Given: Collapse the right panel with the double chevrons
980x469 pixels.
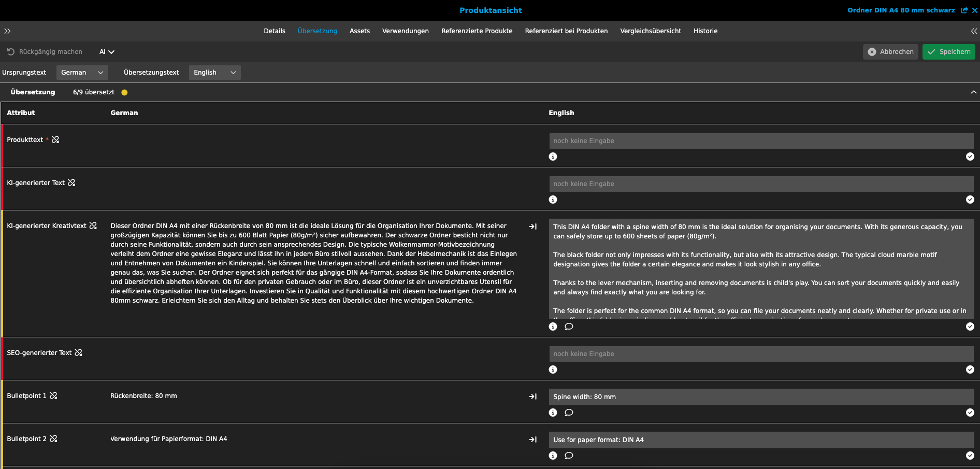Looking at the screenshot, I should [x=974, y=31].
